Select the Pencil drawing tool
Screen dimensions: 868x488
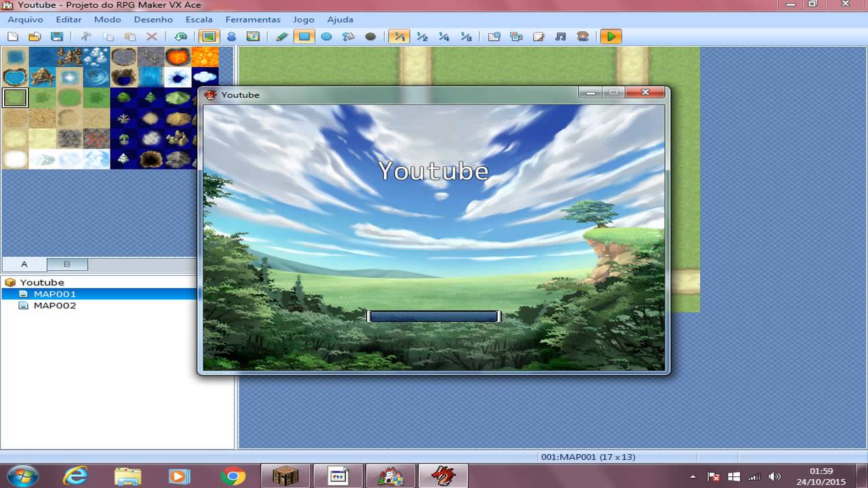[282, 37]
